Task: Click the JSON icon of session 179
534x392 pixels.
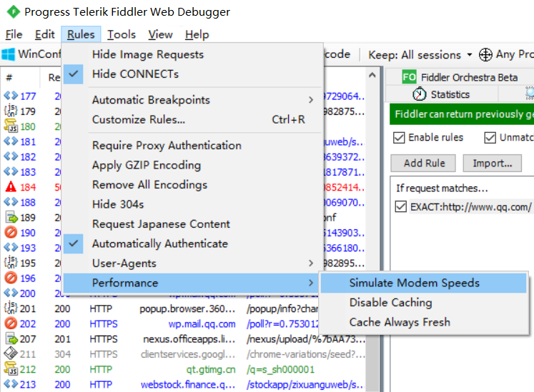Action: coord(11,111)
